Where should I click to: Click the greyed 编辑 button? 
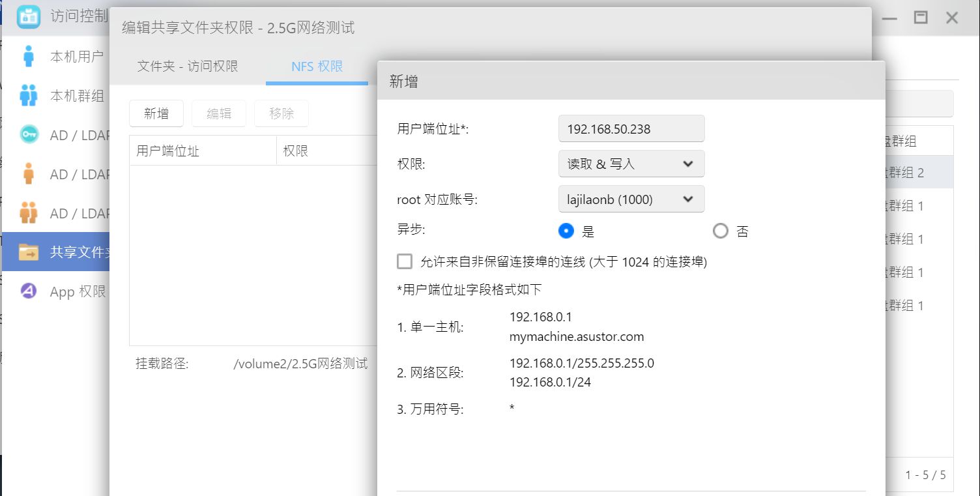(219, 113)
